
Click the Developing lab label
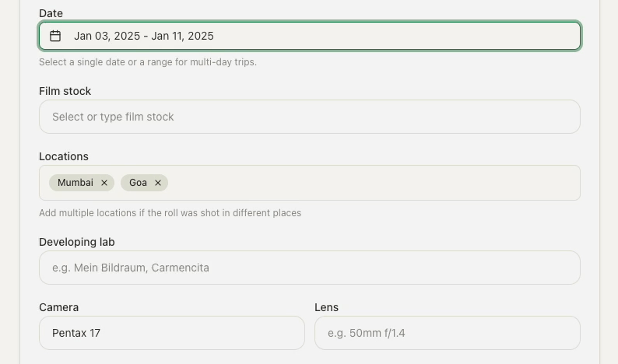[x=77, y=242]
